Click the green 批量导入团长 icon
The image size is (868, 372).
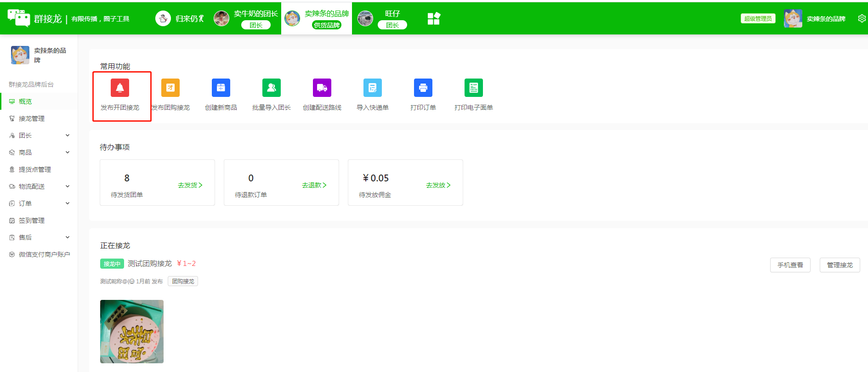click(x=272, y=88)
